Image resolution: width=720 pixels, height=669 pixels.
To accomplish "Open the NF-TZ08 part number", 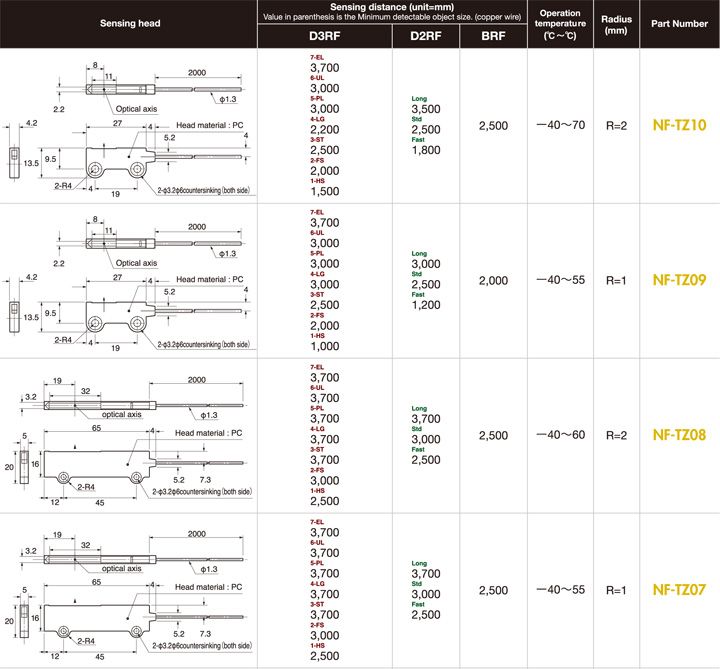I will [679, 435].
